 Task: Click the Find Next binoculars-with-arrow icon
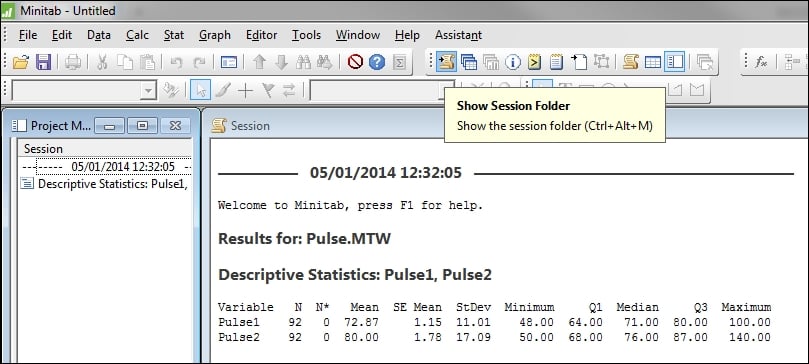[x=325, y=62]
